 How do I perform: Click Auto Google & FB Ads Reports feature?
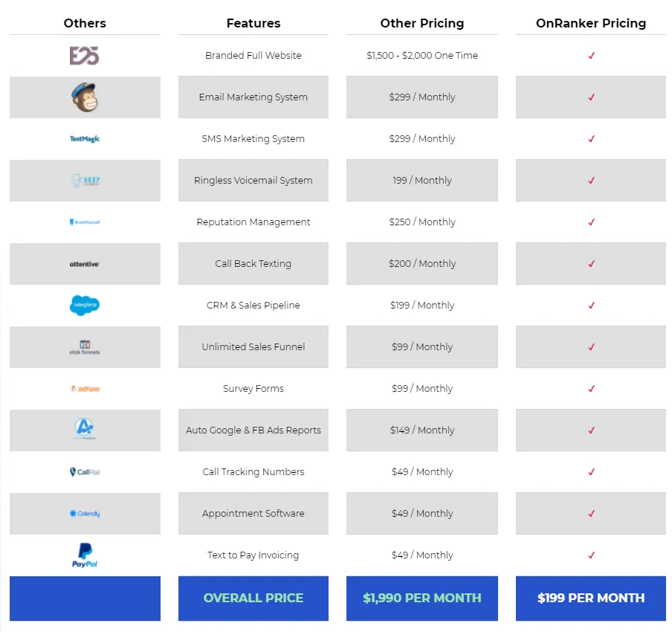(253, 430)
